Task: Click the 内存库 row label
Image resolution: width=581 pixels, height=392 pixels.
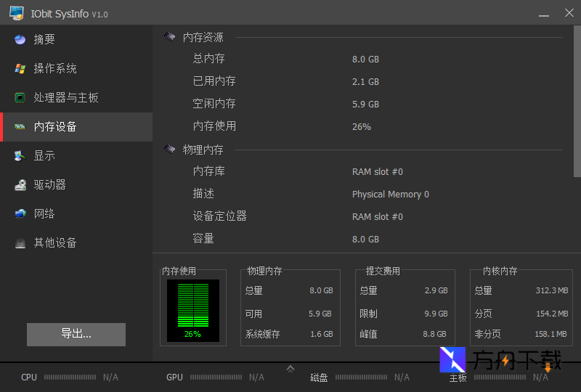Action: (208, 171)
